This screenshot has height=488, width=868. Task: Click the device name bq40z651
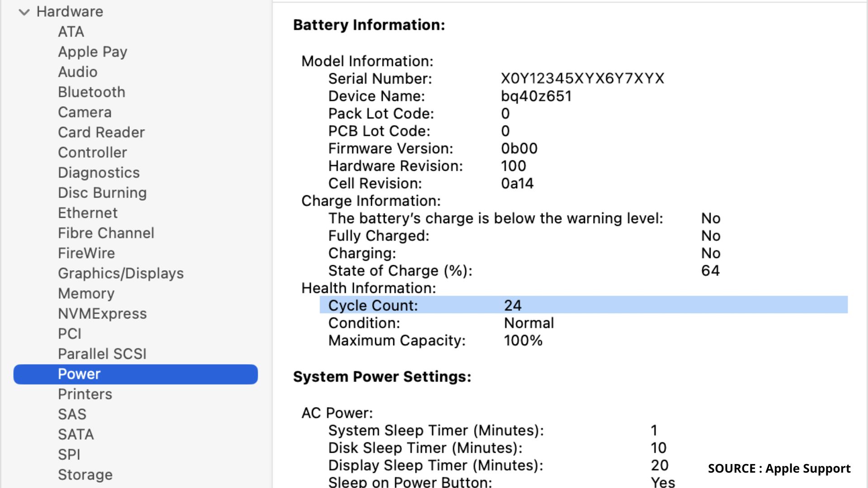pyautogui.click(x=536, y=96)
